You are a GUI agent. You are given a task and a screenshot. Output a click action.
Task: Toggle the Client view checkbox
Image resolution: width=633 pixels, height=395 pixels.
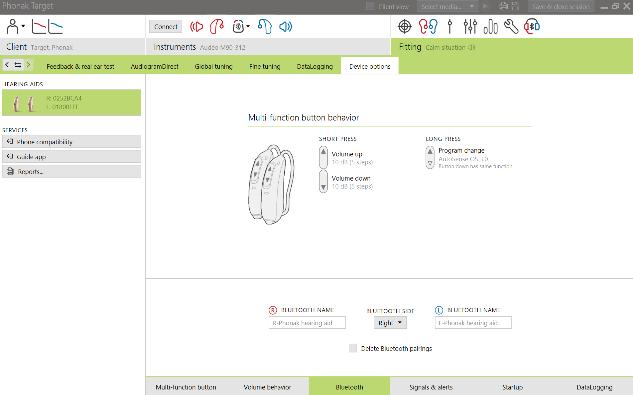pyautogui.click(x=370, y=6)
